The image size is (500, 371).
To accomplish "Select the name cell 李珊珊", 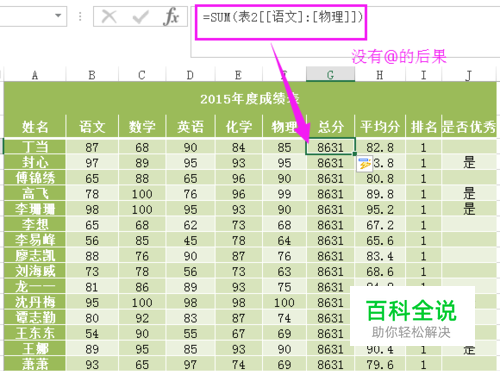I will pos(35,209).
